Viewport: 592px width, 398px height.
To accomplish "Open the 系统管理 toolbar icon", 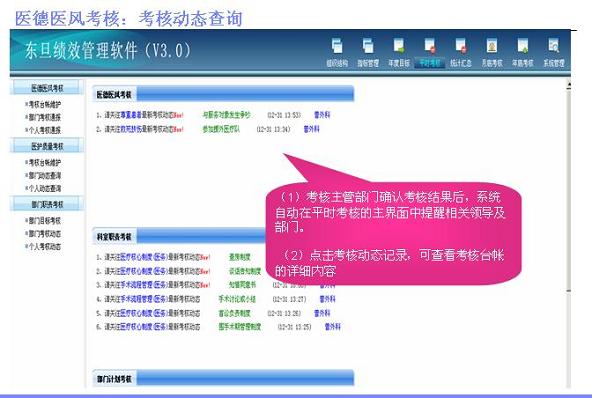I will (553, 52).
